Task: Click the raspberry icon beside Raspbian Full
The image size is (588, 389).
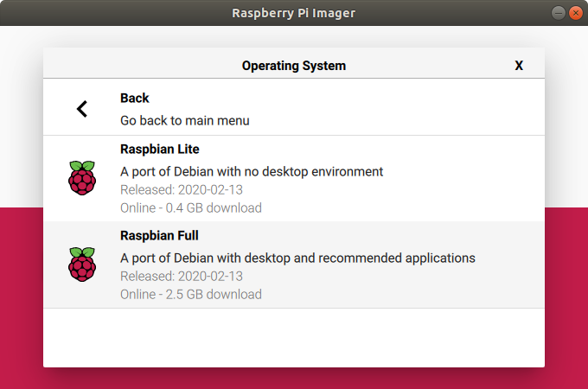Action: pos(82,265)
